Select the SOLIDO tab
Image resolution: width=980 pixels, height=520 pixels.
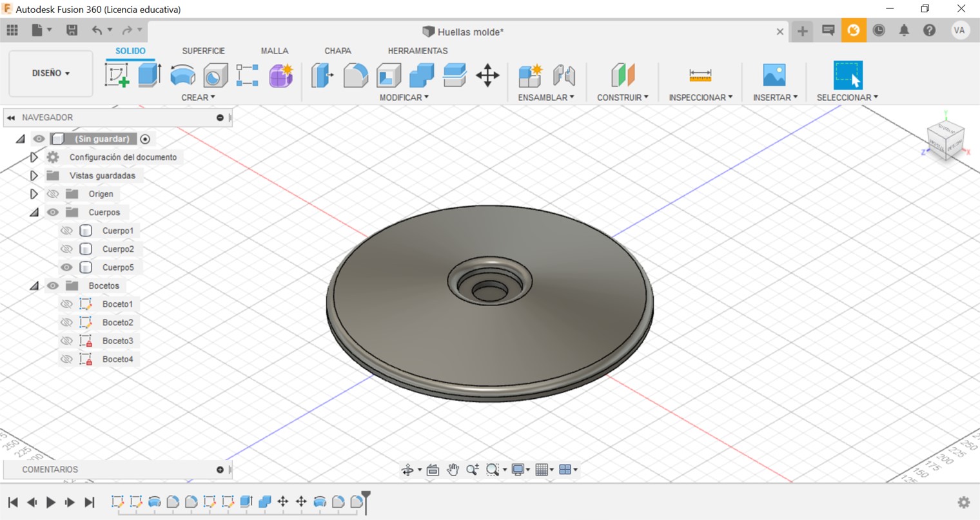[130, 51]
